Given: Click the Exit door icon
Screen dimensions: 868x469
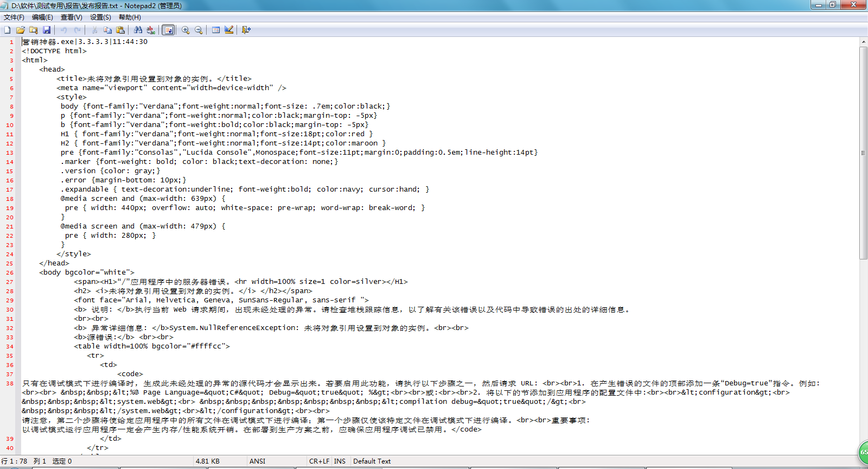Looking at the screenshot, I should (x=246, y=30).
